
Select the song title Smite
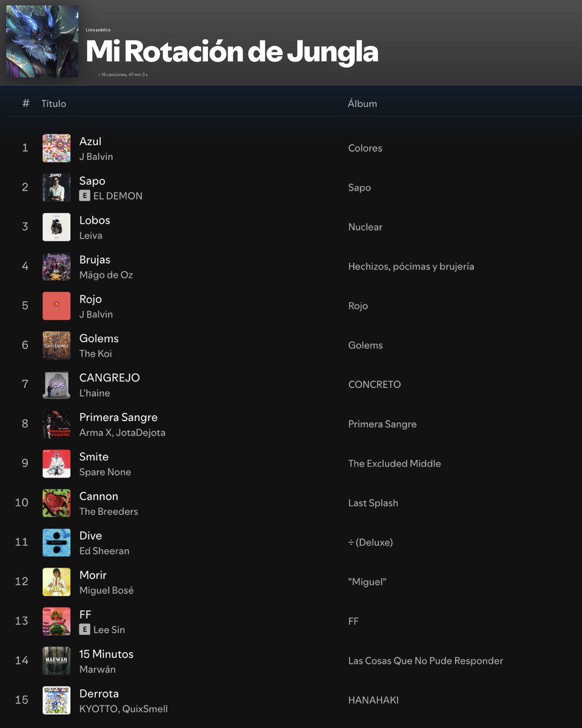tap(94, 457)
